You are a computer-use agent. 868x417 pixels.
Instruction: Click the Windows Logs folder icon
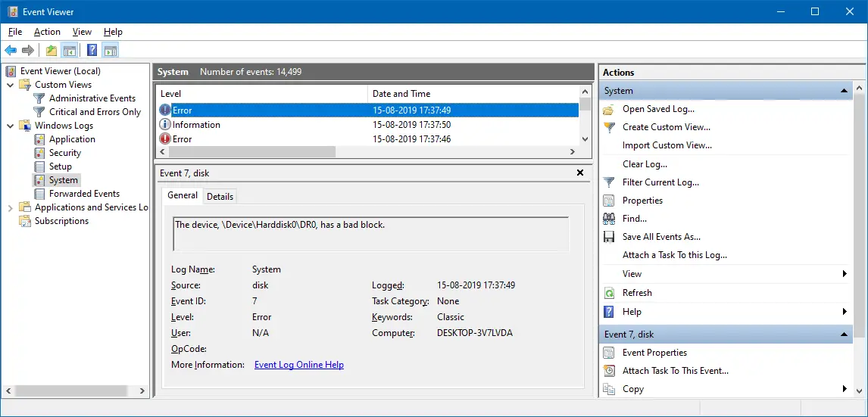[x=25, y=126]
